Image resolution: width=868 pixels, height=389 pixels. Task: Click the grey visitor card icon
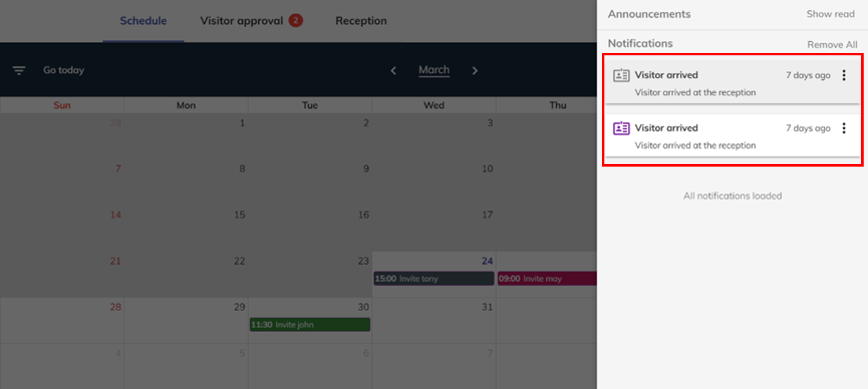coord(621,75)
